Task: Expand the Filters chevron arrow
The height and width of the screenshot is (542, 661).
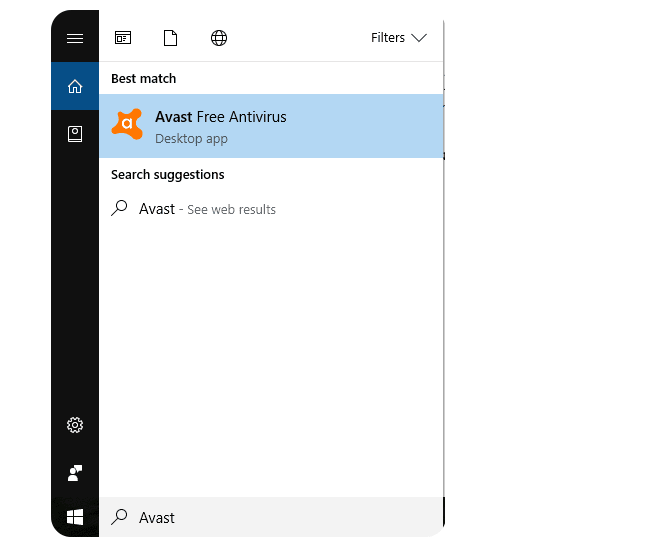Action: [419, 38]
